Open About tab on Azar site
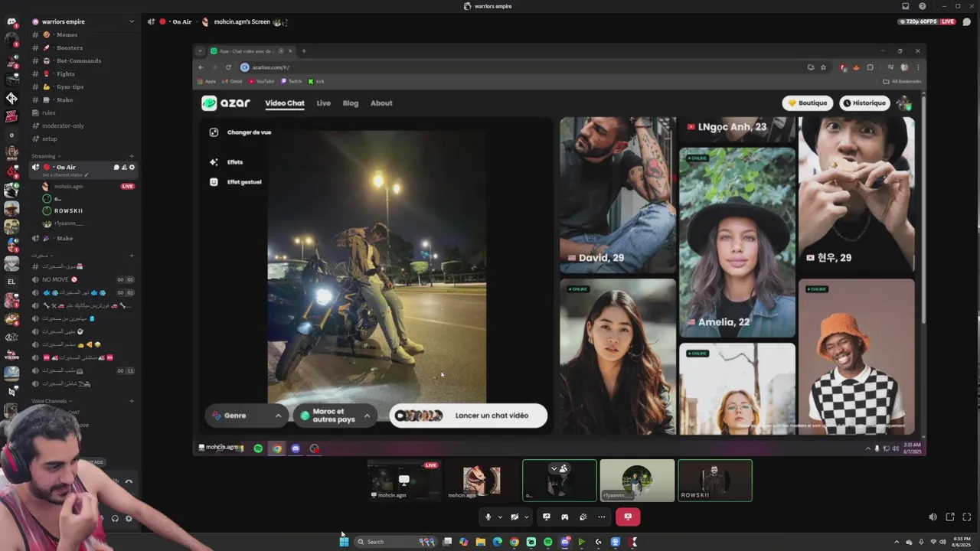 click(381, 103)
